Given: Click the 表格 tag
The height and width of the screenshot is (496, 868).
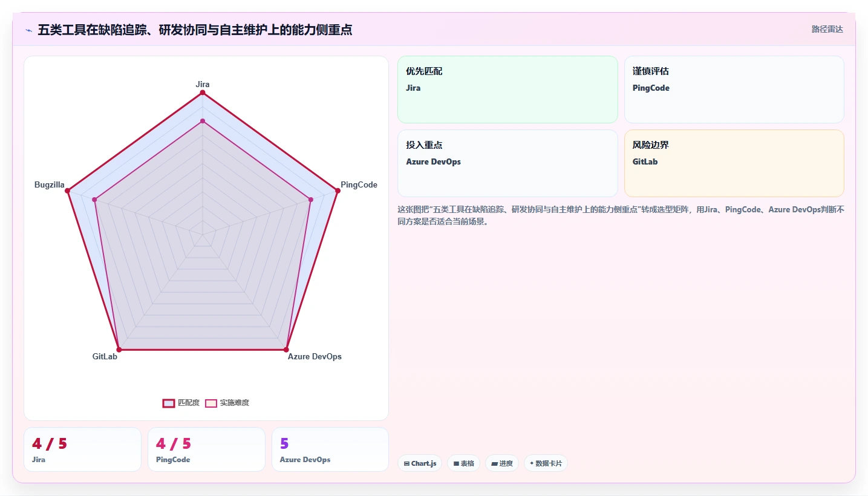Looking at the screenshot, I should pyautogui.click(x=463, y=463).
